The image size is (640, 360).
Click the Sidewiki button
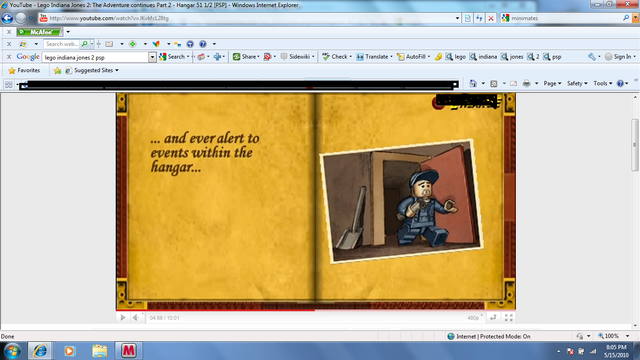coord(296,57)
